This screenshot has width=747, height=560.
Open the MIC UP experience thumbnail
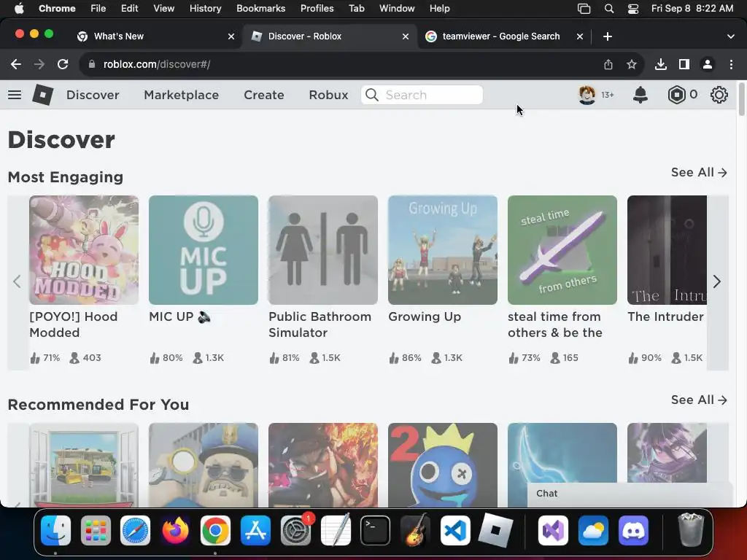(204, 250)
